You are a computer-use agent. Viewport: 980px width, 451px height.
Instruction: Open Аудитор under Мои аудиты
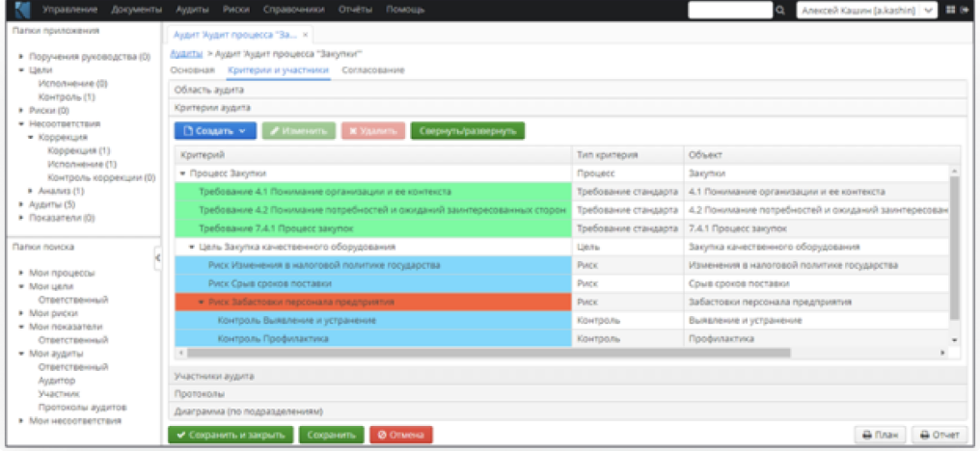click(x=57, y=381)
